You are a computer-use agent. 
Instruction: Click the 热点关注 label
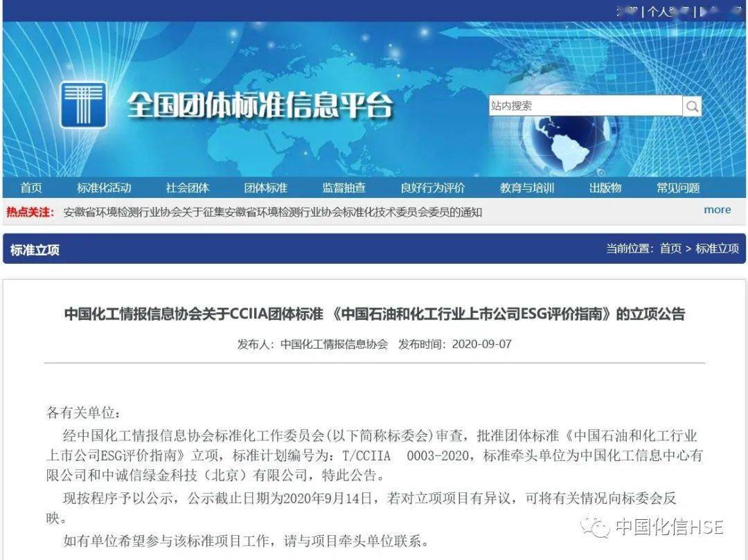coord(30,212)
